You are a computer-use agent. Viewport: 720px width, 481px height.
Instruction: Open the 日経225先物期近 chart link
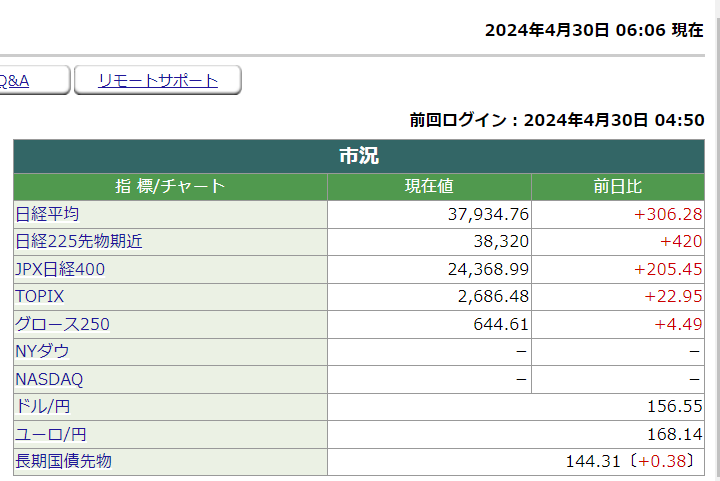[79, 241]
